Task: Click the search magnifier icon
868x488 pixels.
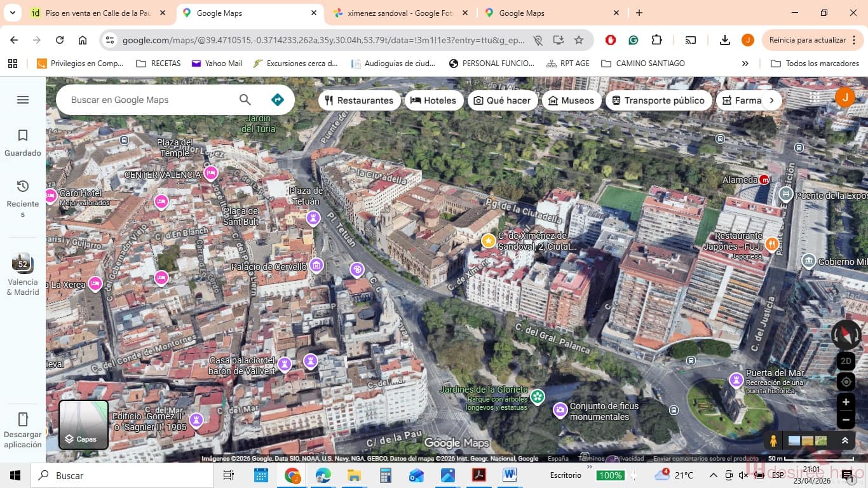Action: tap(245, 100)
